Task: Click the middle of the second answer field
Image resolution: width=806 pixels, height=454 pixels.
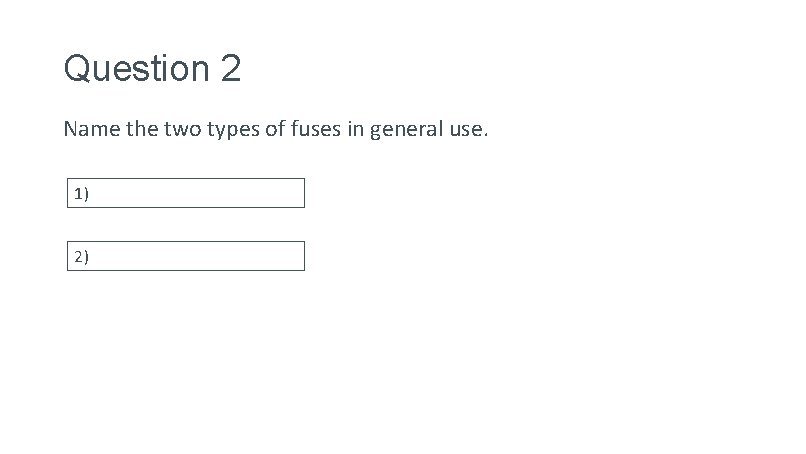Action: tap(186, 256)
